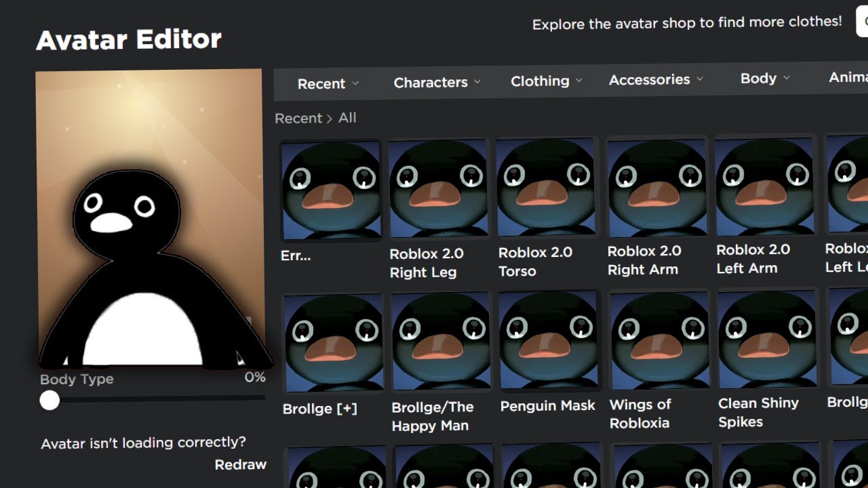Open the Clothing category dropdown
This screenshot has width=868, height=488.
(x=547, y=81)
